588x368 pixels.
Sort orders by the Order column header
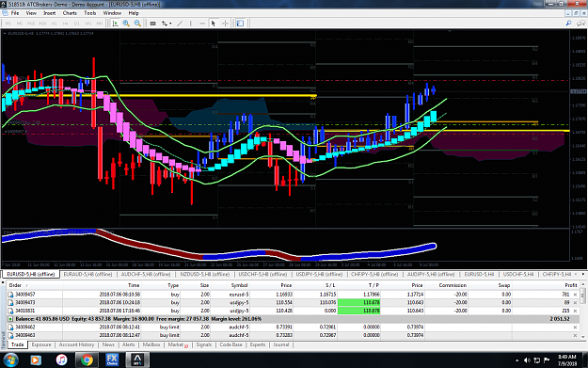[35, 285]
